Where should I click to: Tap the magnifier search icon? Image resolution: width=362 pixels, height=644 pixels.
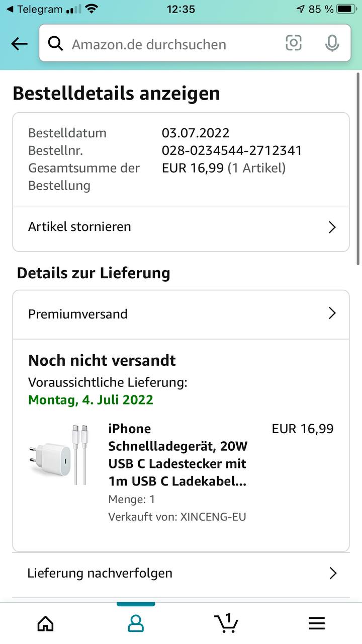(x=55, y=44)
